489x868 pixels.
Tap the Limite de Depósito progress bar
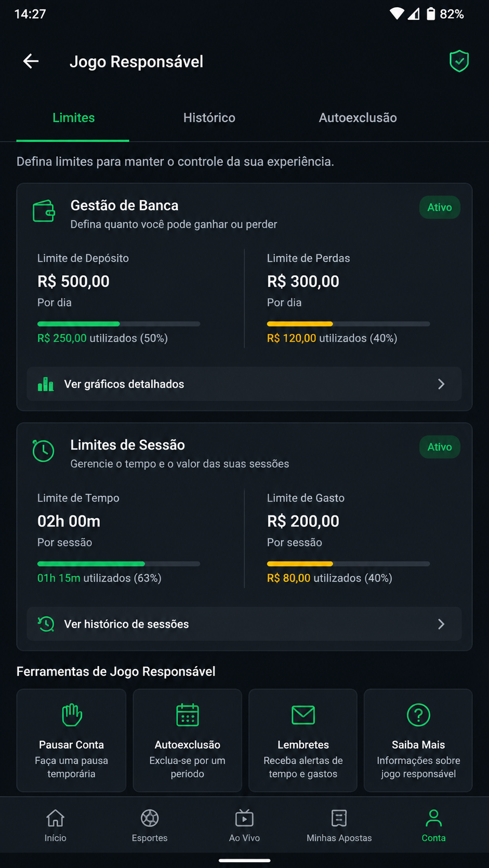118,324
